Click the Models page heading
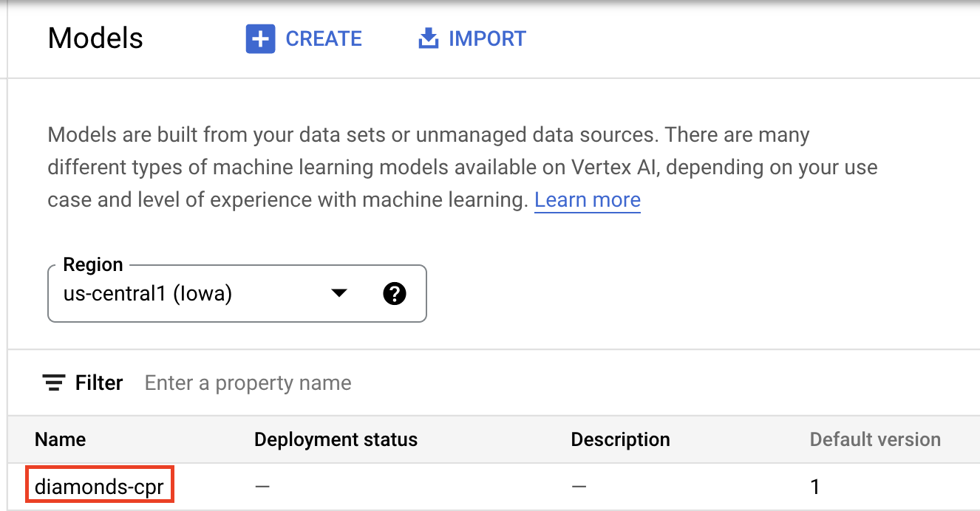 [95, 38]
